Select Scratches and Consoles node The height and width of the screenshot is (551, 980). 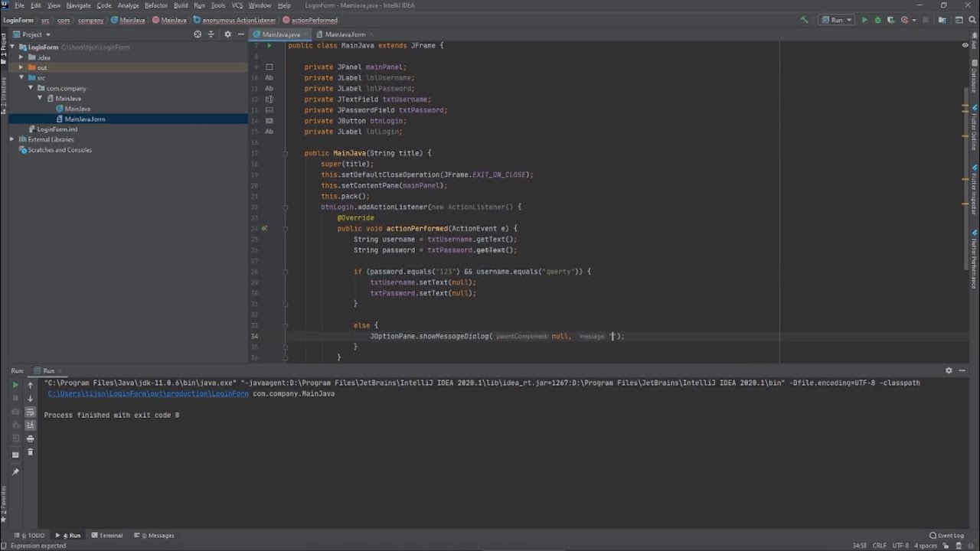[x=60, y=150]
